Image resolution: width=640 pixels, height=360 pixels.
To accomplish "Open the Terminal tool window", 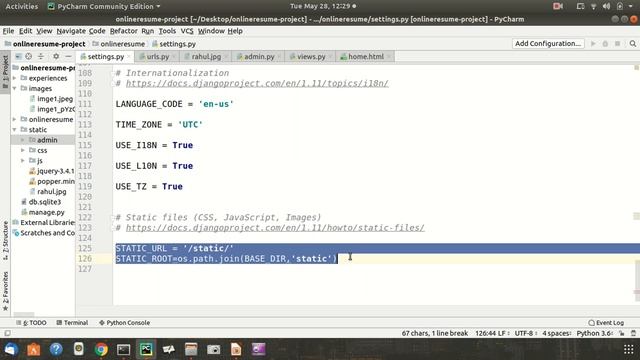I will (x=72, y=323).
